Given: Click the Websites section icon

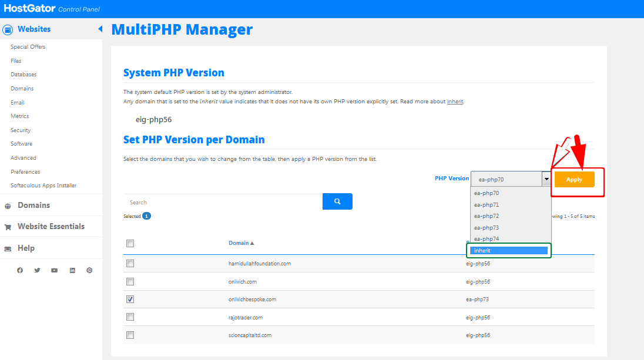Looking at the screenshot, I should pos(8,29).
